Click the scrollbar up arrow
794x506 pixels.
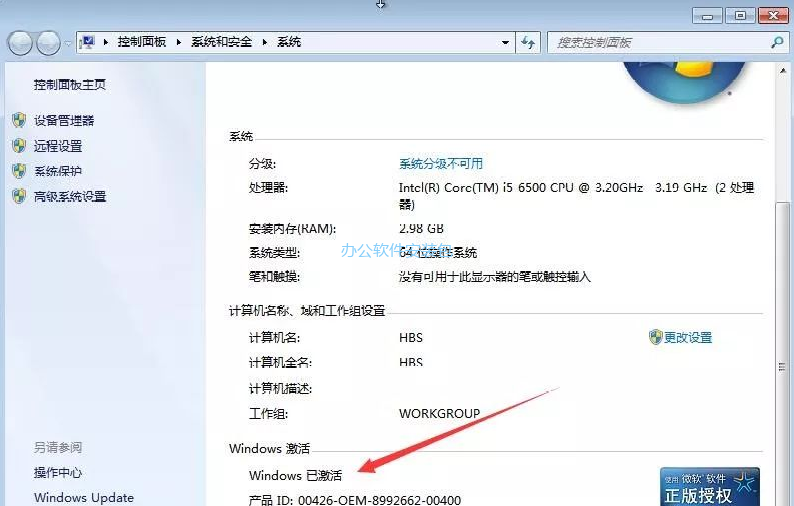(x=783, y=71)
